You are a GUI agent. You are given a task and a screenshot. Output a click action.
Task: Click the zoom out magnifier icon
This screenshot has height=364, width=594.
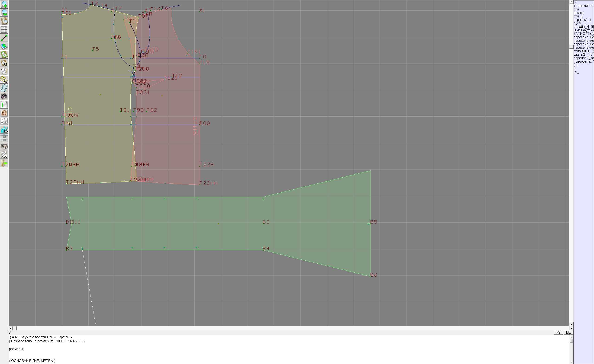point(4,13)
